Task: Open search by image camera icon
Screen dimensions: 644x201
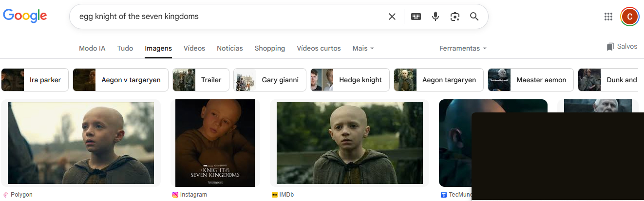Action: pyautogui.click(x=455, y=17)
